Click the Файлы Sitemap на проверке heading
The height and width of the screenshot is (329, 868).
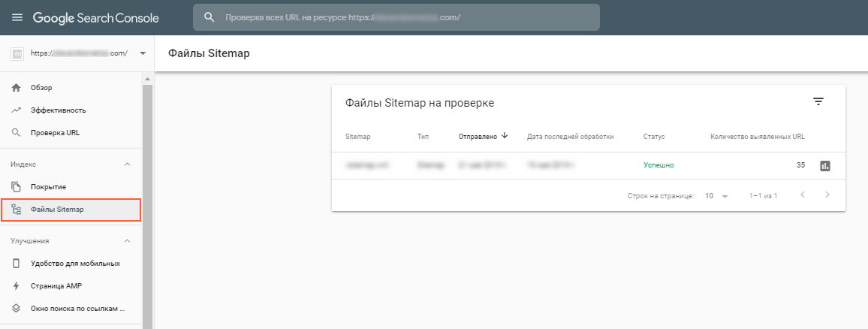[x=420, y=103]
